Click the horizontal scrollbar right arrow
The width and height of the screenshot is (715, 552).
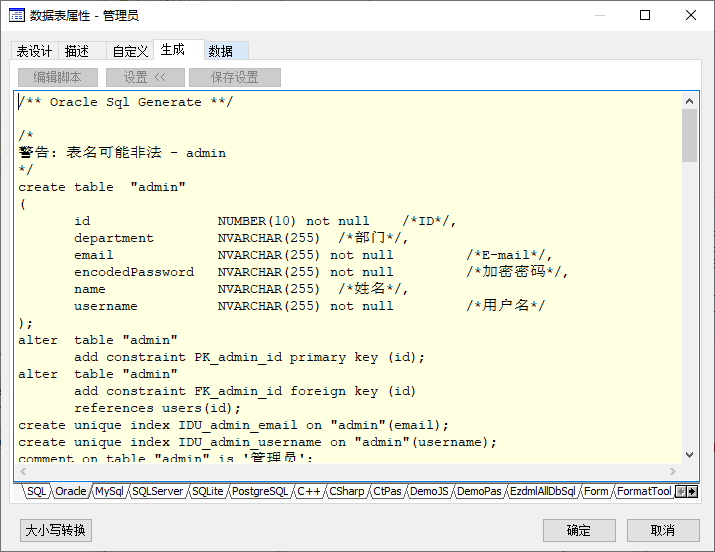coord(673,471)
